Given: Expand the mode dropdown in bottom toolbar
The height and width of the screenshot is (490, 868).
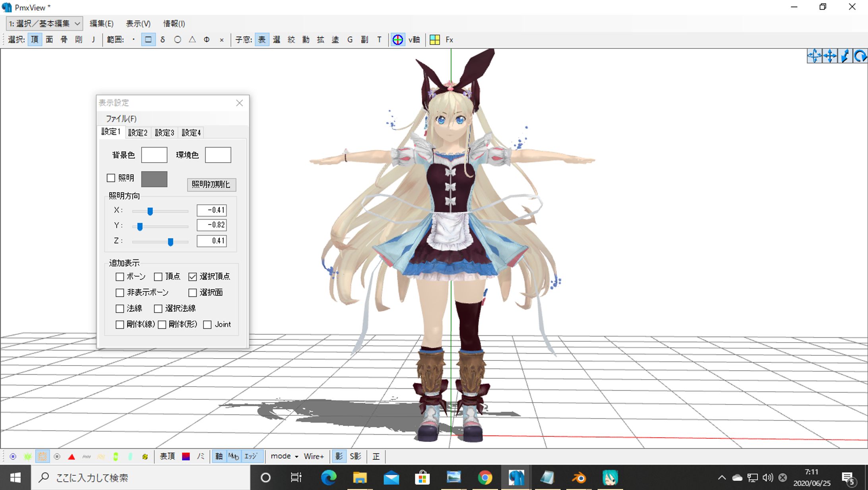Looking at the screenshot, I should pyautogui.click(x=285, y=457).
